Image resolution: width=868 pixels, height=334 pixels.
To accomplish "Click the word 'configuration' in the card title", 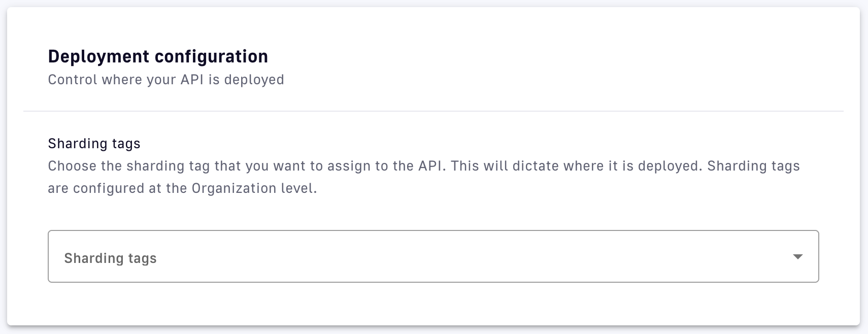I will point(211,56).
